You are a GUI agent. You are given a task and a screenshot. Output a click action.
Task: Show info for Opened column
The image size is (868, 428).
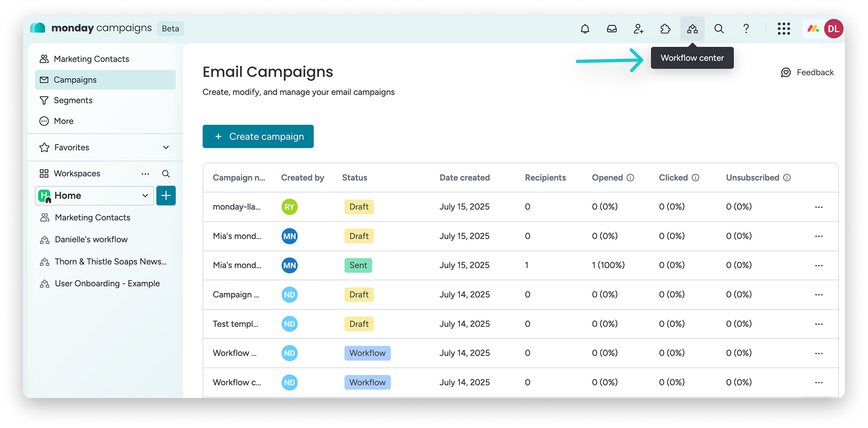coord(630,178)
